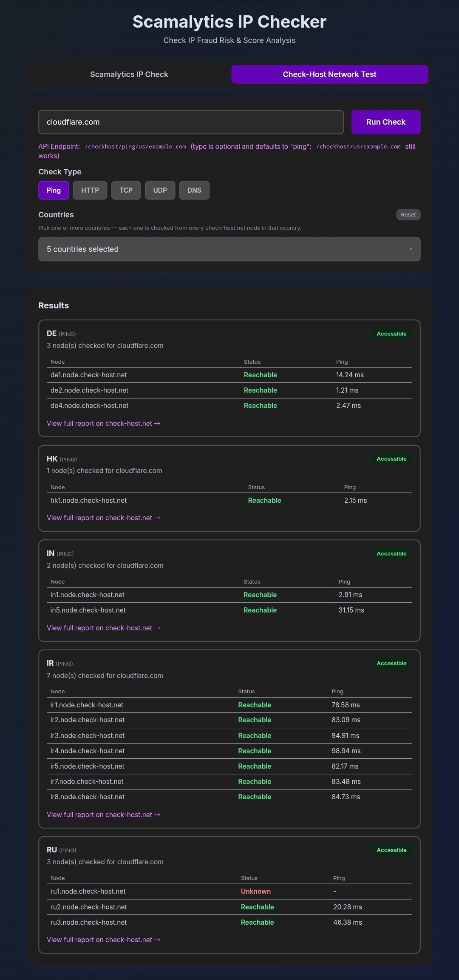459x980 pixels.
Task: Select ir3.node.check-host.net node name
Action: click(88, 736)
